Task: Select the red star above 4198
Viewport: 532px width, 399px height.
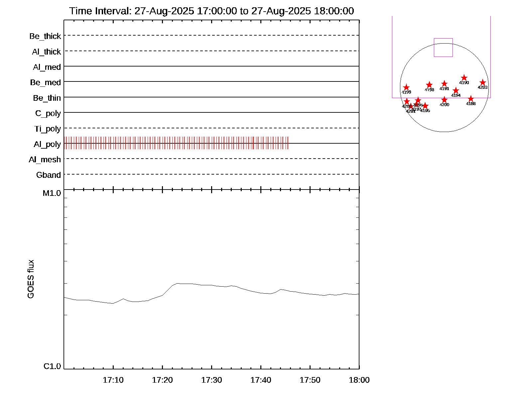Action: coord(429,85)
